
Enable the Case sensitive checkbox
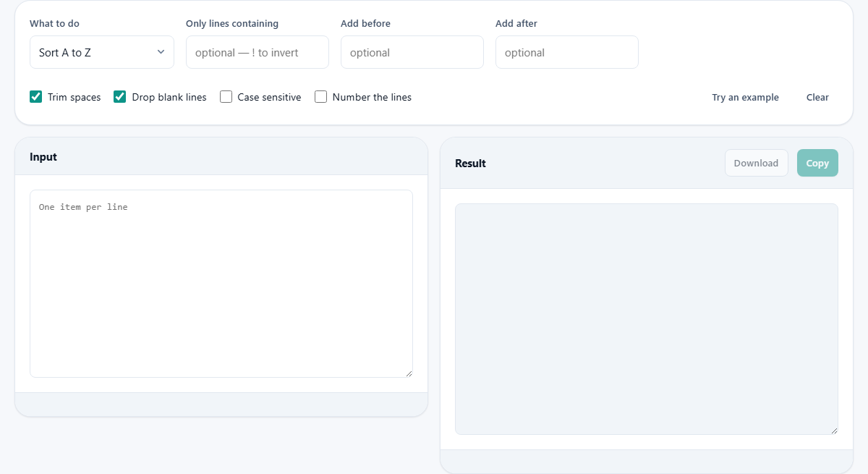[x=226, y=97]
